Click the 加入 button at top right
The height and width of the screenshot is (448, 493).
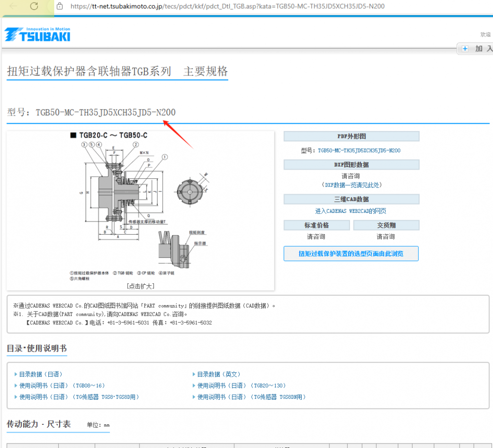481,48
